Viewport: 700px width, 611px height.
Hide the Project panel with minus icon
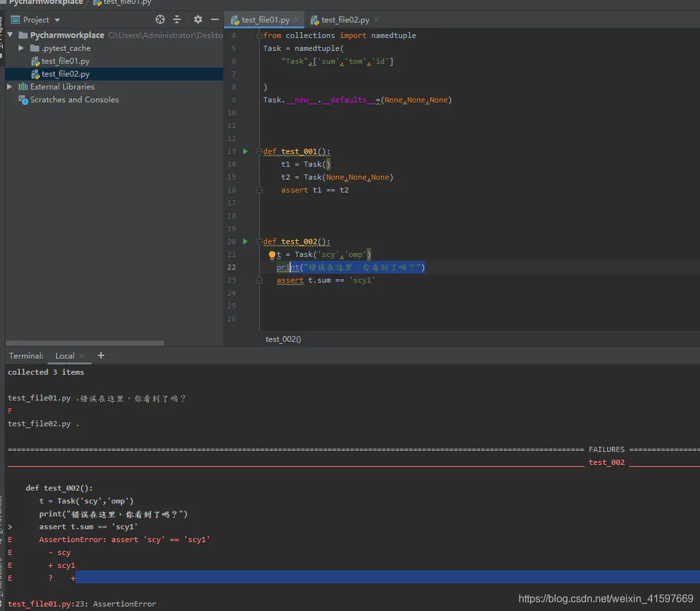(x=215, y=19)
